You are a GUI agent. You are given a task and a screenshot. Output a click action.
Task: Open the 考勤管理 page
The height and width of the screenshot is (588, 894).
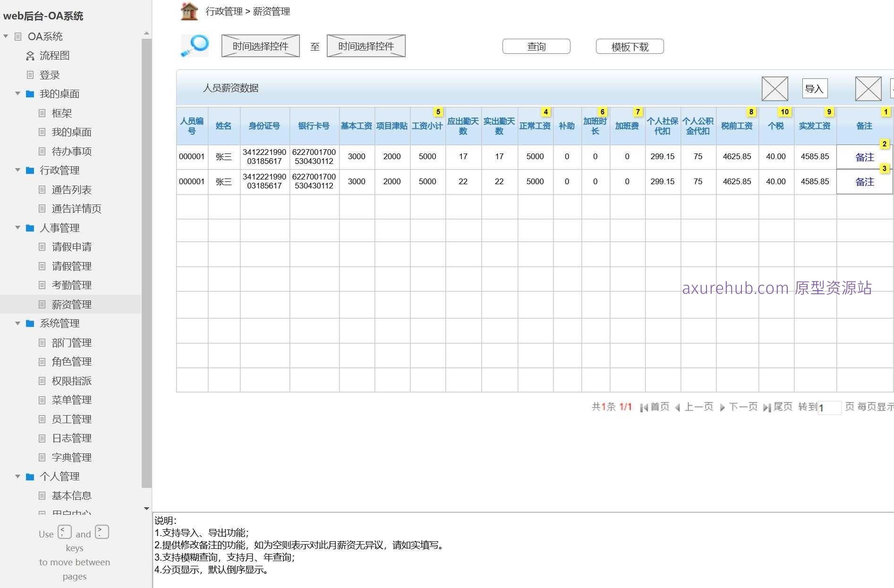tap(72, 285)
